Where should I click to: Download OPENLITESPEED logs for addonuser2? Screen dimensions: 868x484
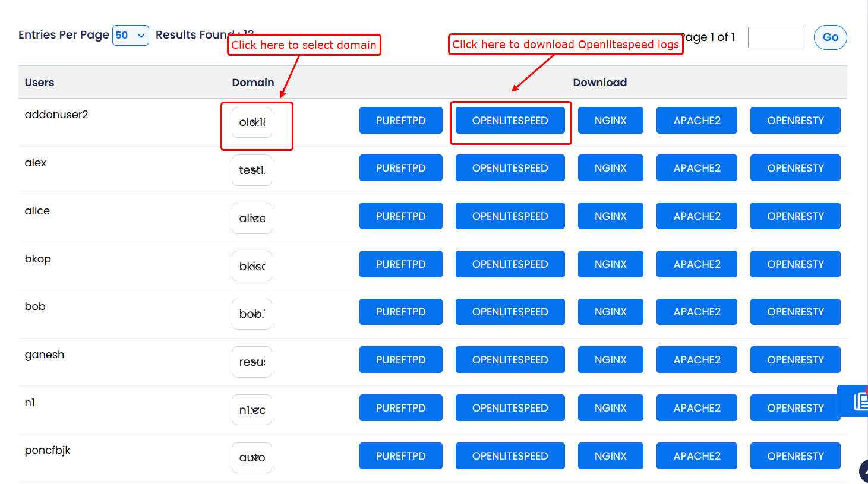tap(510, 121)
